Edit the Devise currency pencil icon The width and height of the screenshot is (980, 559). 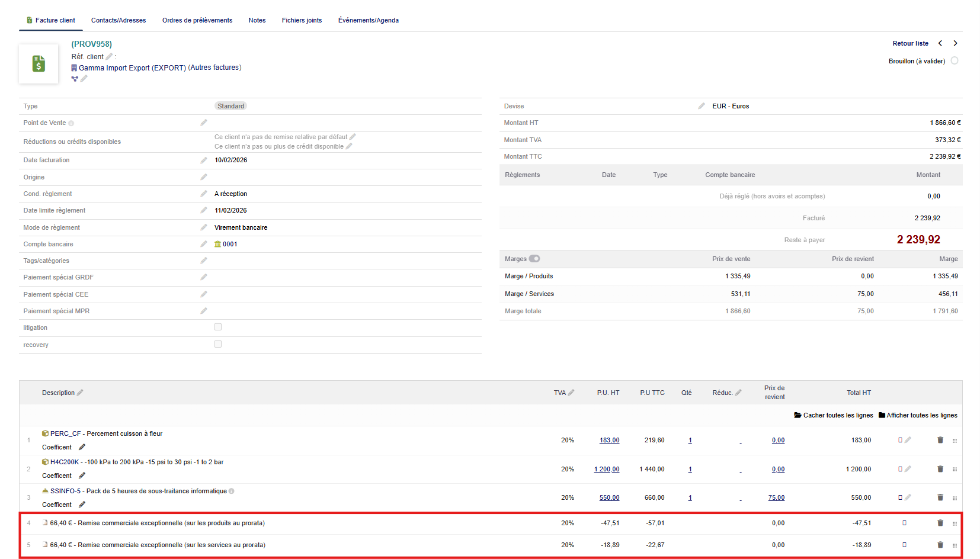(702, 106)
